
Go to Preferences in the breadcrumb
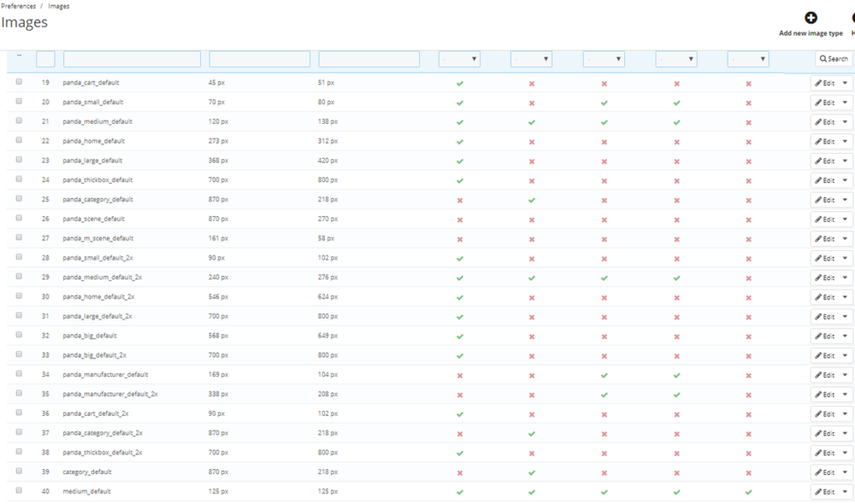[x=18, y=6]
